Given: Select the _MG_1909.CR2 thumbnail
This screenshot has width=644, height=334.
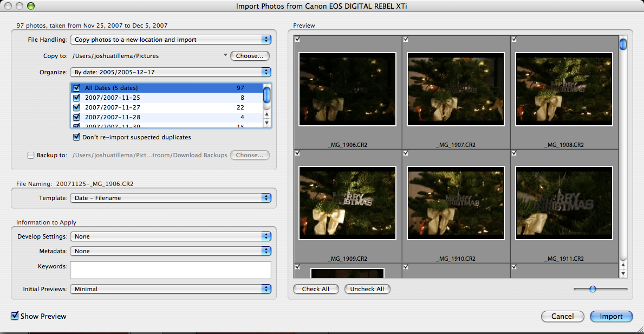Looking at the screenshot, I should point(348,203).
